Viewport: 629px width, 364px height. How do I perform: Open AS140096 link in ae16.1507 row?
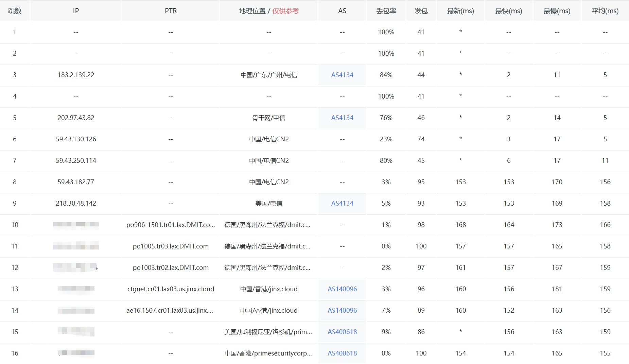(x=342, y=310)
